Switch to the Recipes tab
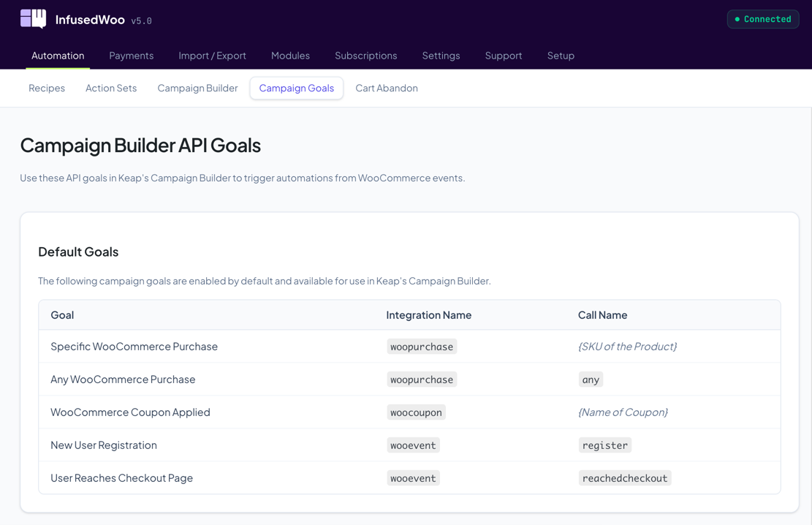This screenshot has width=812, height=525. pyautogui.click(x=46, y=88)
